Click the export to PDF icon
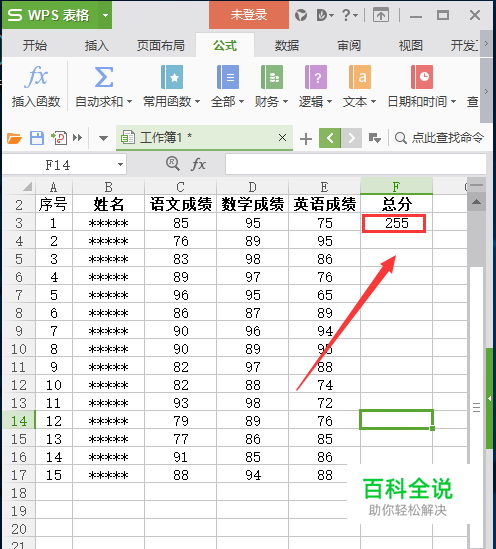Screen dimensions: 496x549 (x=59, y=138)
